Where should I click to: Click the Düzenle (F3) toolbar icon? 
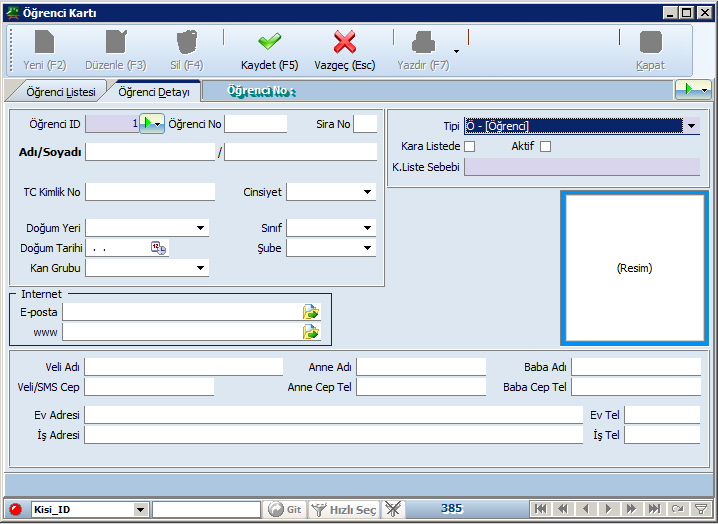(x=116, y=42)
